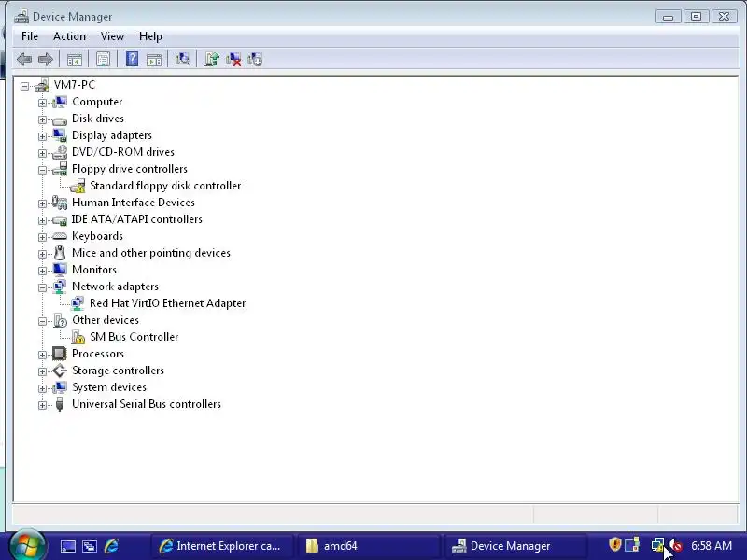Open the Help menu
This screenshot has height=560, width=747.
pyautogui.click(x=150, y=36)
